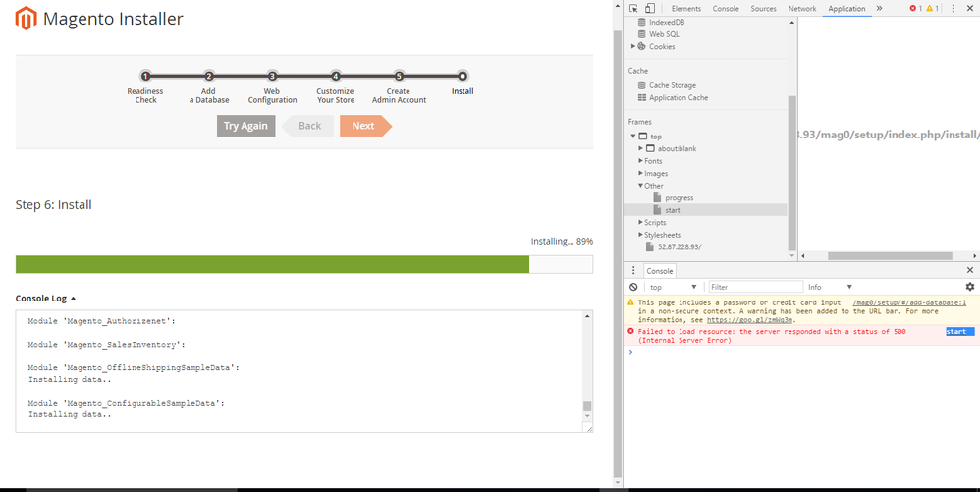Show more DevTools tabs via chevron
This screenshot has height=492, width=980.
[x=879, y=8]
